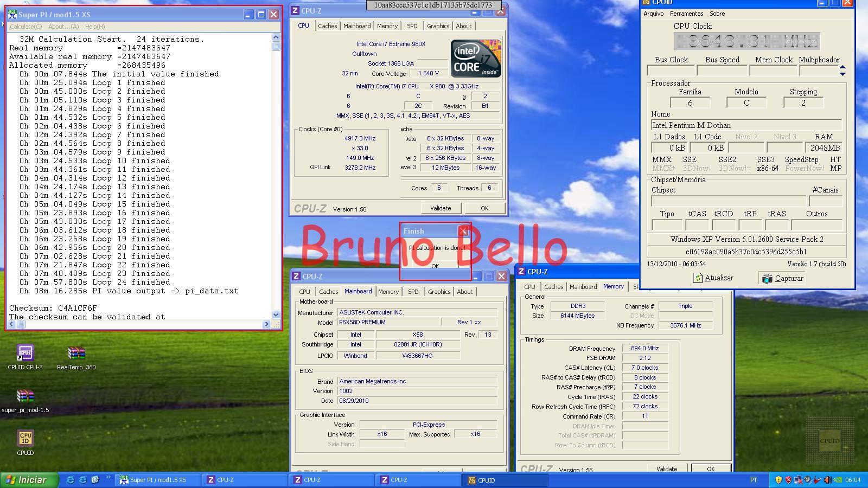868x488 pixels.
Task: Open the Sobre menu in CPUID
Action: pyautogui.click(x=717, y=14)
